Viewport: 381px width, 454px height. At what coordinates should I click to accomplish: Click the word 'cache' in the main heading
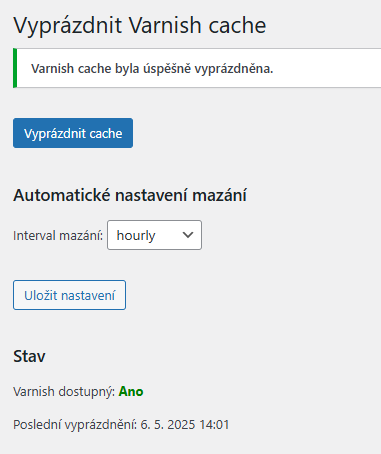coord(237,25)
